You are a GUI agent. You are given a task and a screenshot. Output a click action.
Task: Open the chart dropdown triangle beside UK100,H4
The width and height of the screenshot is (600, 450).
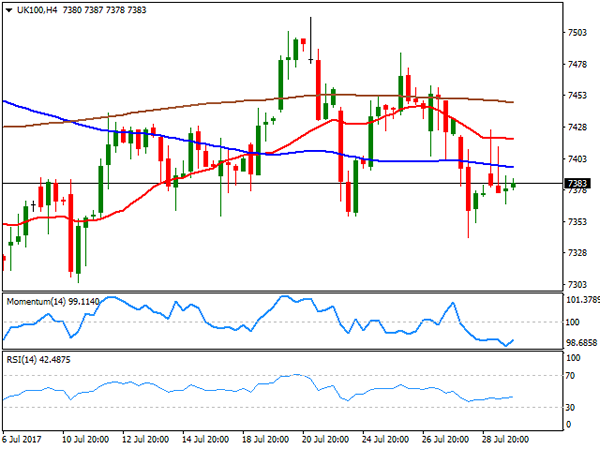click(9, 10)
